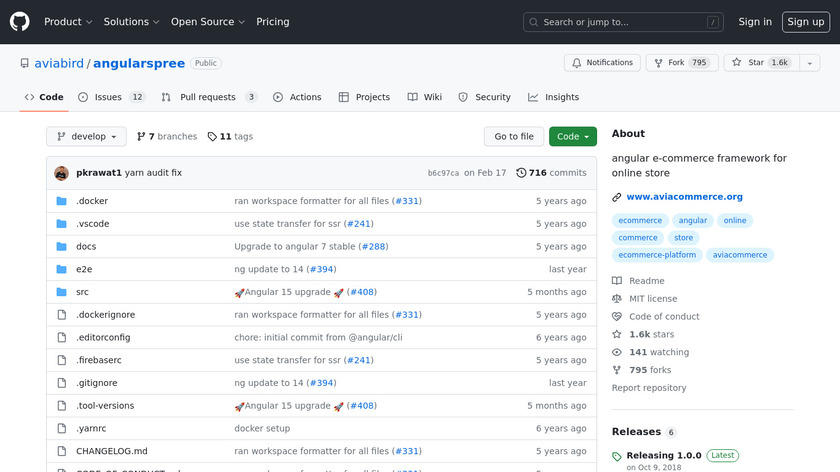This screenshot has height=472, width=840.
Task: Click the GitHub logo icon
Action: pyautogui.click(x=20, y=21)
